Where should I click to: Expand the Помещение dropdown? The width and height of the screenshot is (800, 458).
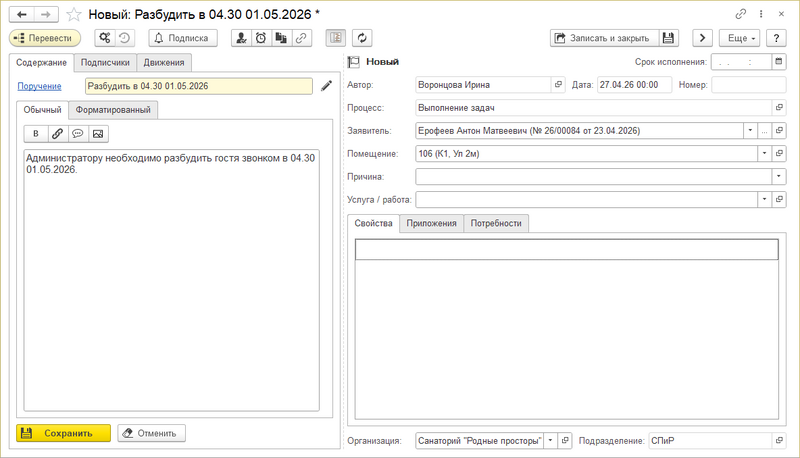click(764, 154)
